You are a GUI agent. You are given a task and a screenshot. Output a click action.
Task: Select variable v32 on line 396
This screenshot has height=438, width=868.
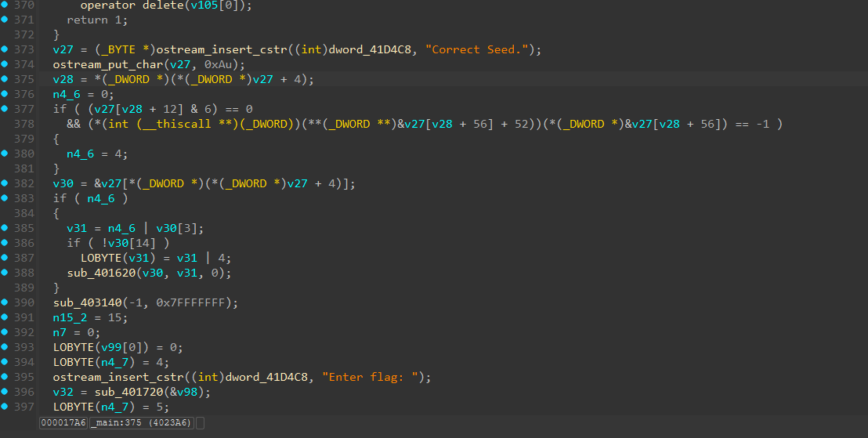[x=63, y=392]
